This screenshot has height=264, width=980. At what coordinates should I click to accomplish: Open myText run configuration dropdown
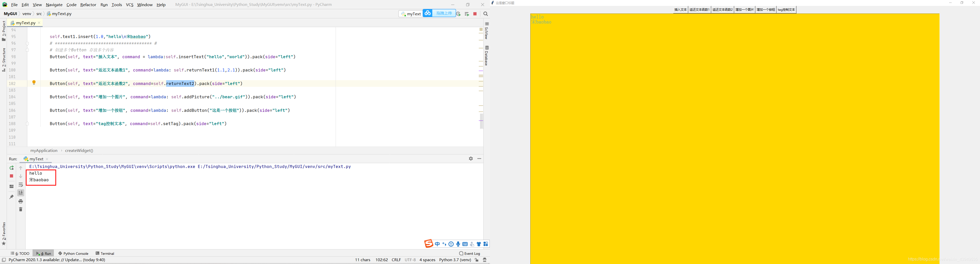click(x=411, y=14)
